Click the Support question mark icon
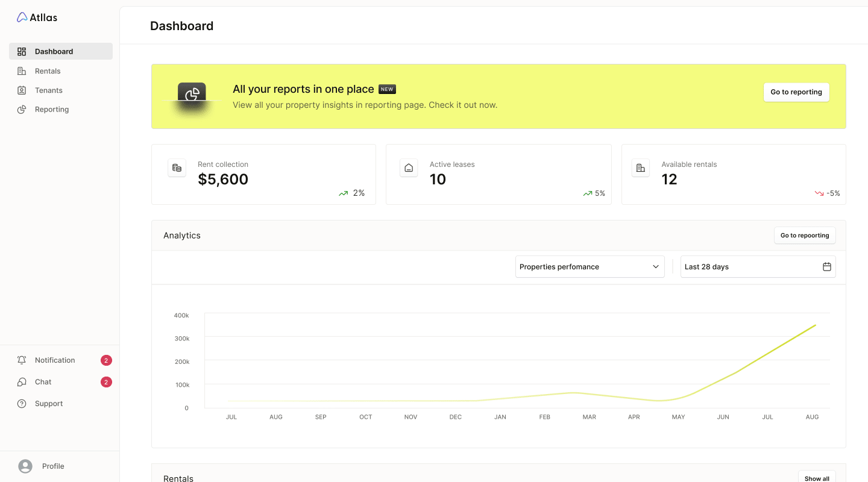868x482 pixels. point(22,404)
